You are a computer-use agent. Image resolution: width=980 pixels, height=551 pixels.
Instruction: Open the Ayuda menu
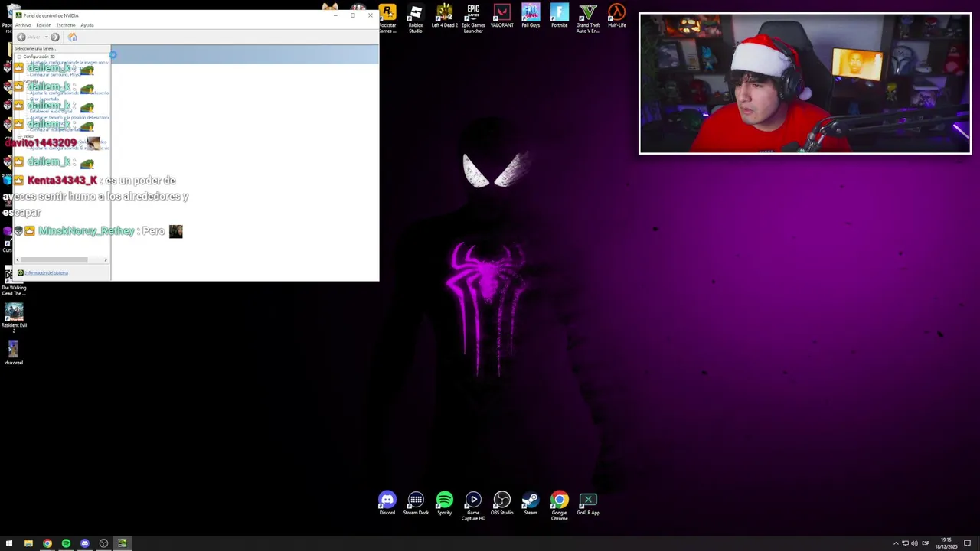pos(87,25)
